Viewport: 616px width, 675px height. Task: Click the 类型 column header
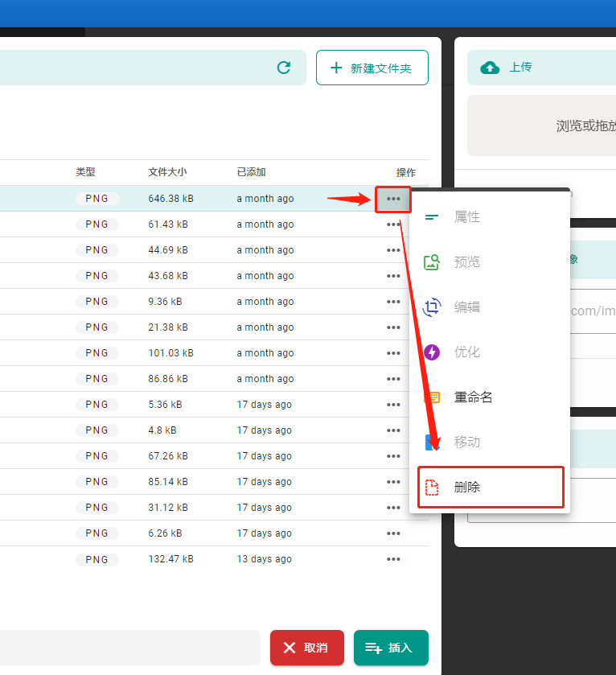point(85,172)
